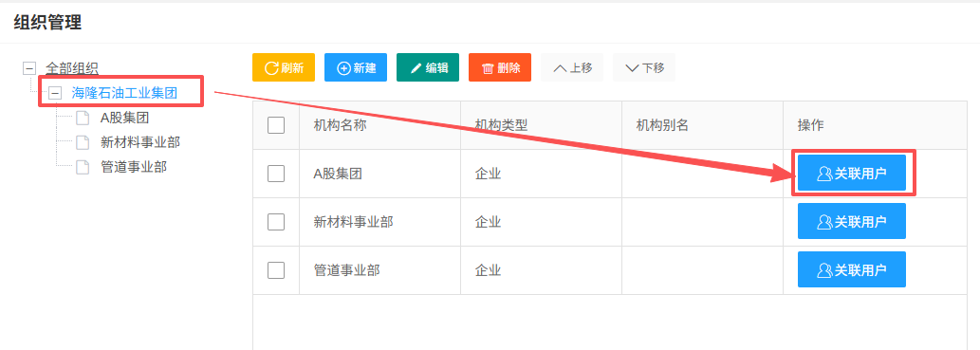Viewport: 980px width, 350px height.
Task: Click the 删除 delete button
Action: coord(500,67)
